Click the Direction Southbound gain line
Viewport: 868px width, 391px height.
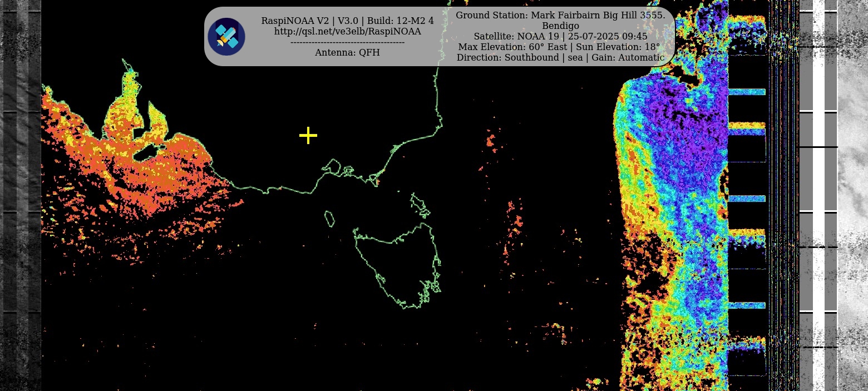pos(560,58)
